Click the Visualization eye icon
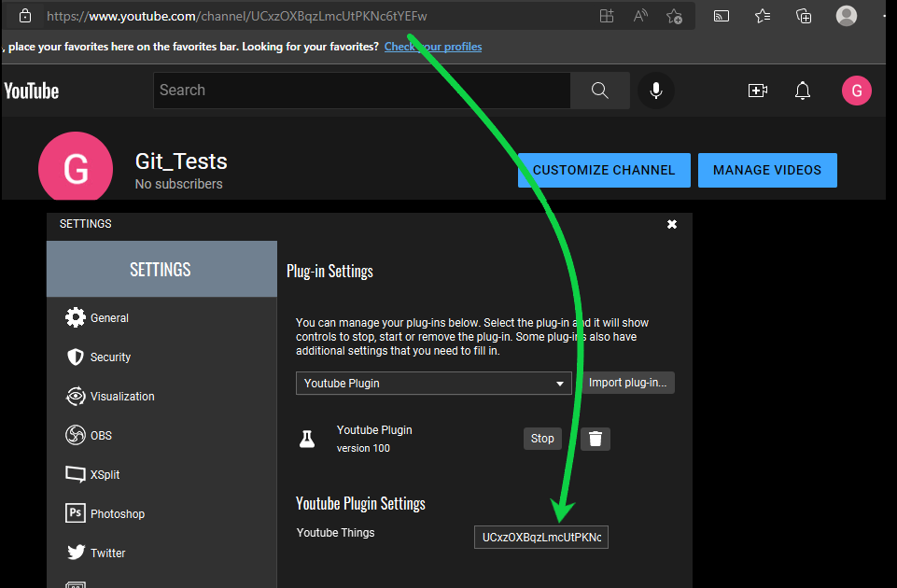Screen dimensions: 897x588 click(x=76, y=397)
